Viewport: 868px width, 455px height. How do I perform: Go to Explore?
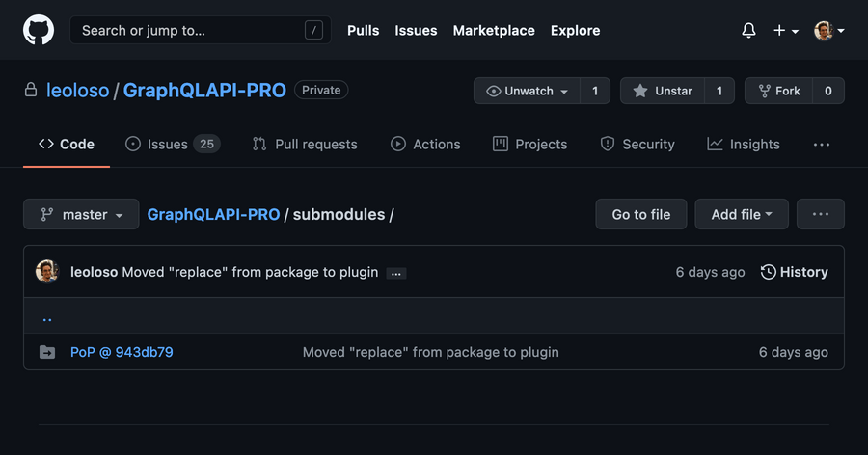[575, 31]
